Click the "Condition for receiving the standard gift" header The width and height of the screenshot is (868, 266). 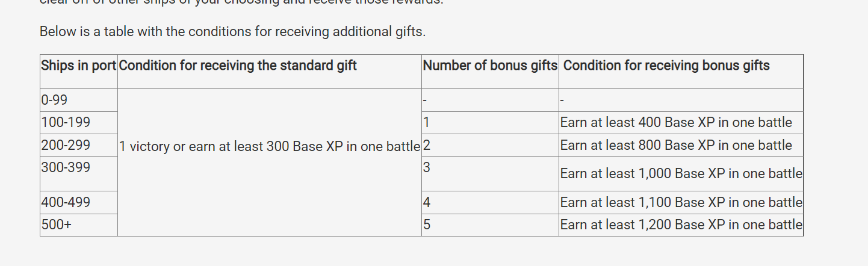tap(238, 66)
